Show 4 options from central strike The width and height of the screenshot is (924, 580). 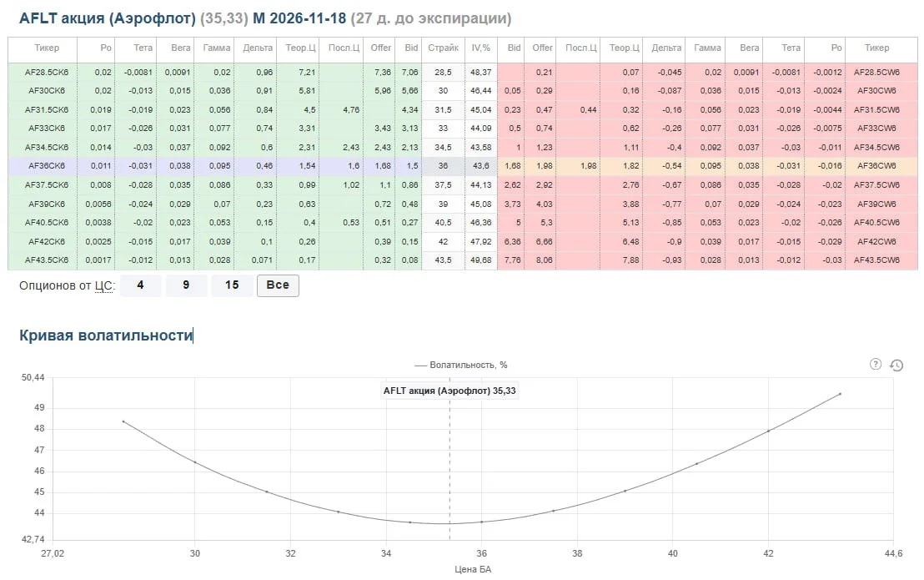(140, 285)
